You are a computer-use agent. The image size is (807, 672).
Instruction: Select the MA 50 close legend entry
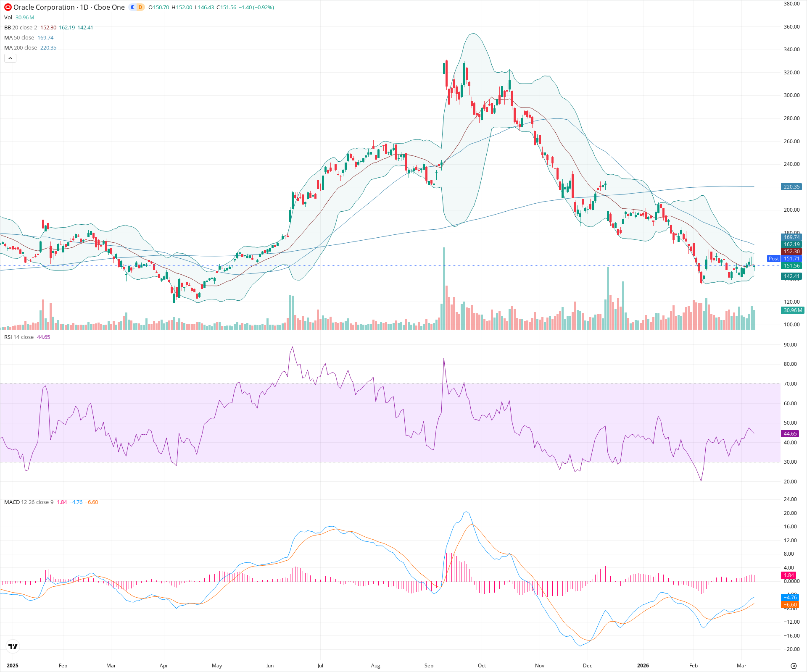click(x=19, y=37)
